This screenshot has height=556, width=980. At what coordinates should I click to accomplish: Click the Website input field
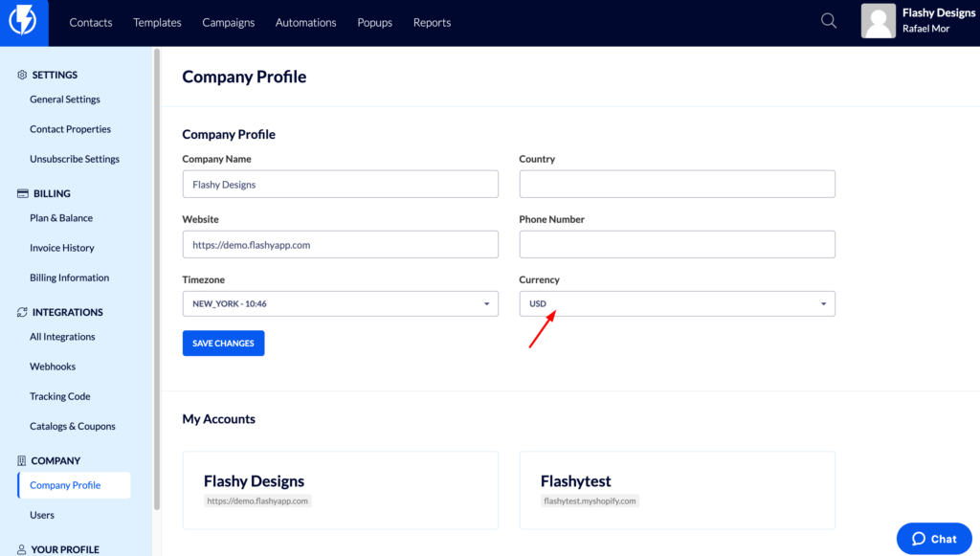(x=340, y=245)
